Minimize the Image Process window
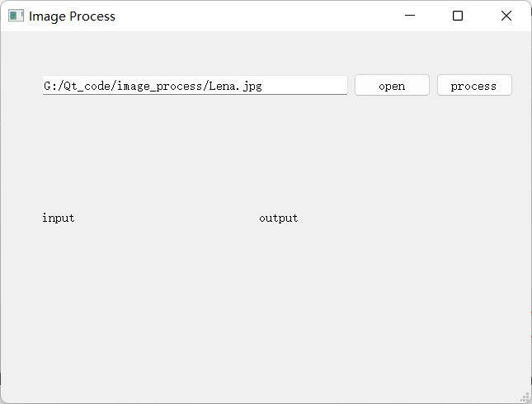Viewport: 532px width, 404px height. 410,16
